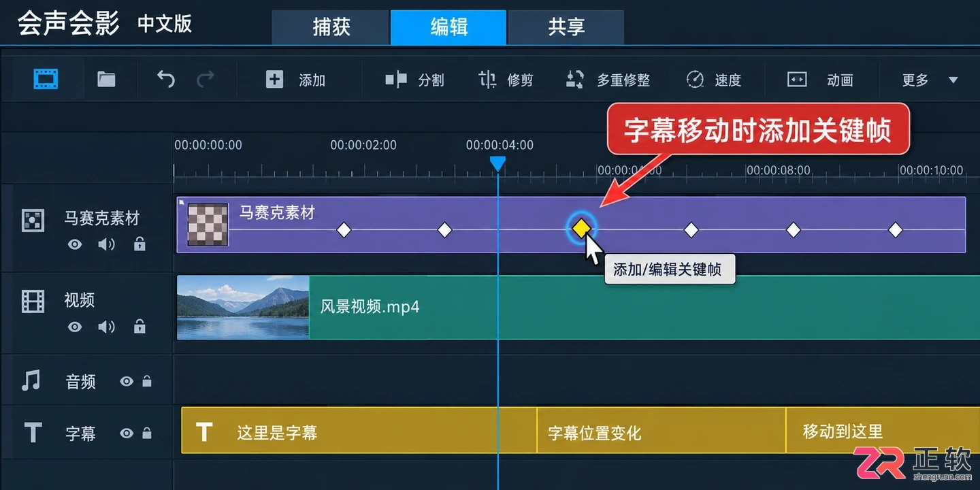980x490 pixels.
Task: Select the 风景视频.mp4 clip label
Action: click(x=370, y=307)
